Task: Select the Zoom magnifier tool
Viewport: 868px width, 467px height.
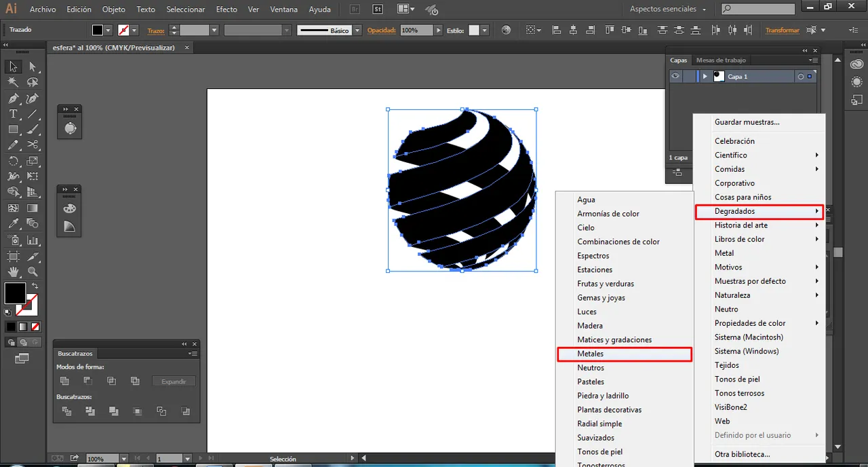Action: [x=33, y=272]
